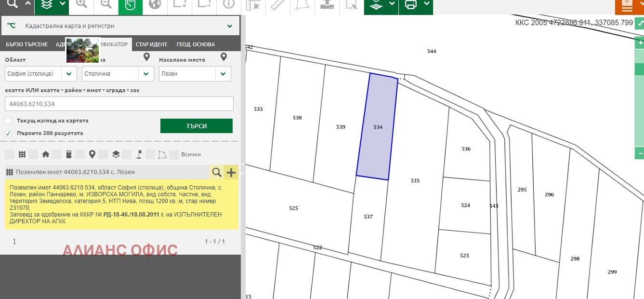The image size is (644, 299).
Task: Select the info identify tool
Action: point(228,5)
